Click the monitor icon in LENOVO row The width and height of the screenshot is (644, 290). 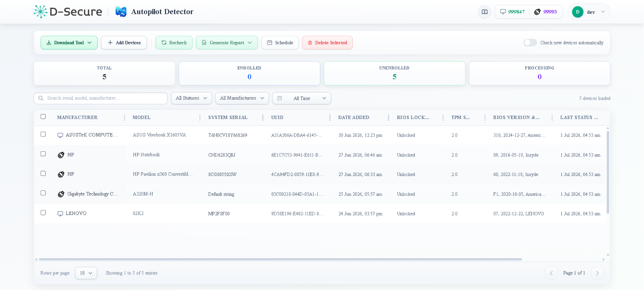60,214
